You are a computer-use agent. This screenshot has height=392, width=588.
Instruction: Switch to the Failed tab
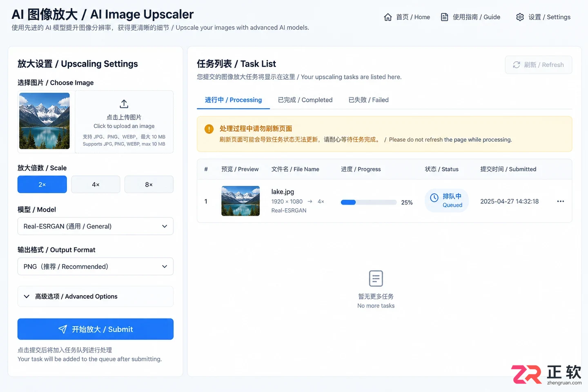click(368, 100)
